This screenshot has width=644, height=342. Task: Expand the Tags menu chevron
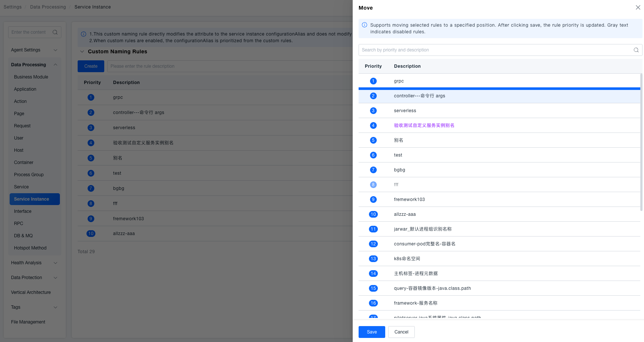point(55,307)
